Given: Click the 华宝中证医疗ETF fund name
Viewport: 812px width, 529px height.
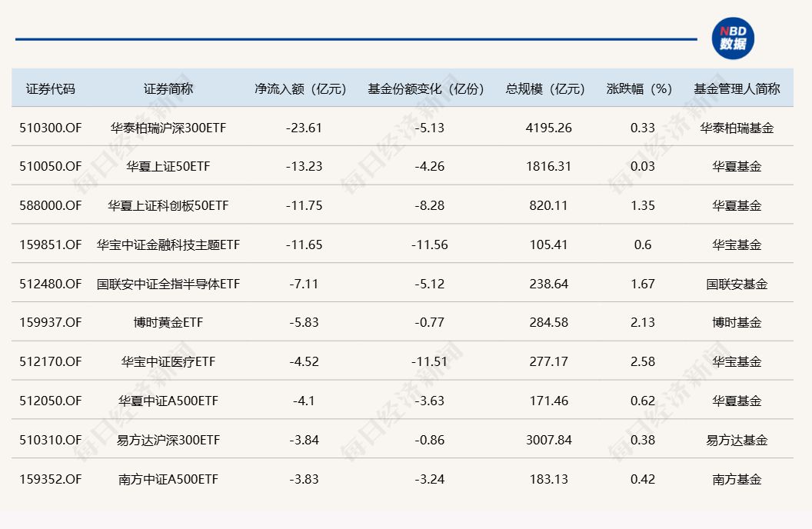Looking at the screenshot, I should 168,361.
